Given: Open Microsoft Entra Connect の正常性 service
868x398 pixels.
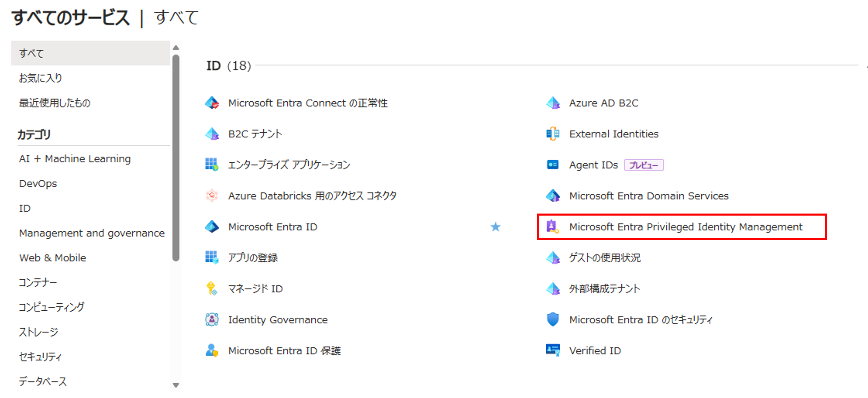Looking at the screenshot, I should tap(308, 103).
